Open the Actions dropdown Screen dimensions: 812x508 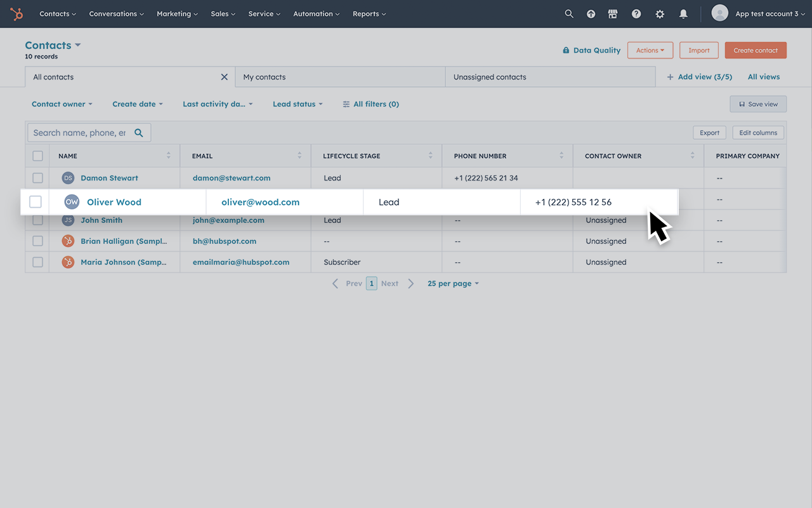(x=650, y=50)
